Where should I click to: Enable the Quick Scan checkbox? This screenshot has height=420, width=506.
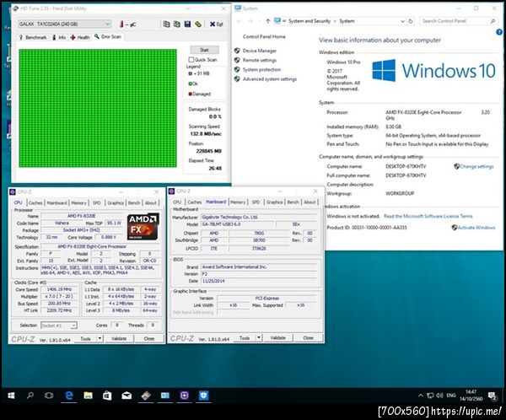[x=191, y=60]
